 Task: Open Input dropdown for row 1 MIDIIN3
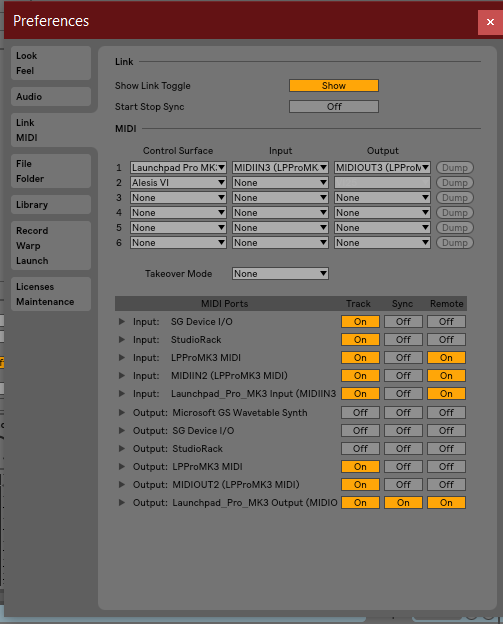(280, 168)
